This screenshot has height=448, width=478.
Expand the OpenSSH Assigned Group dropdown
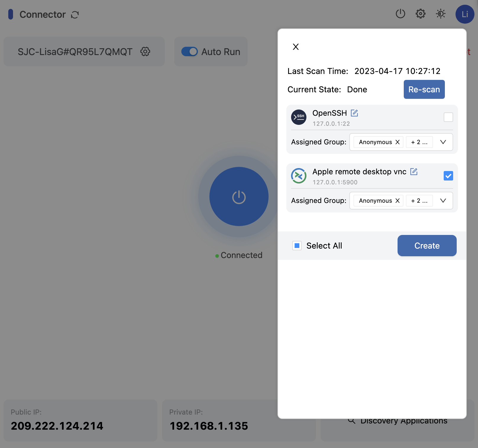(443, 142)
